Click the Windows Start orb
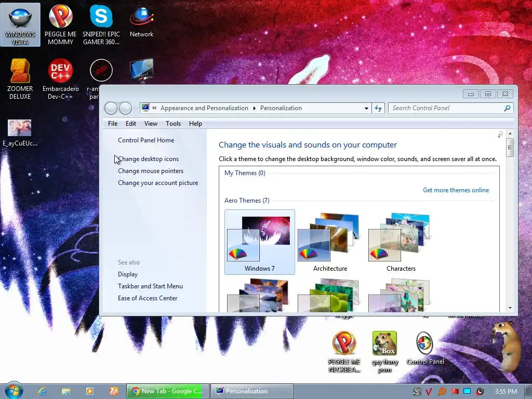 [x=14, y=390]
